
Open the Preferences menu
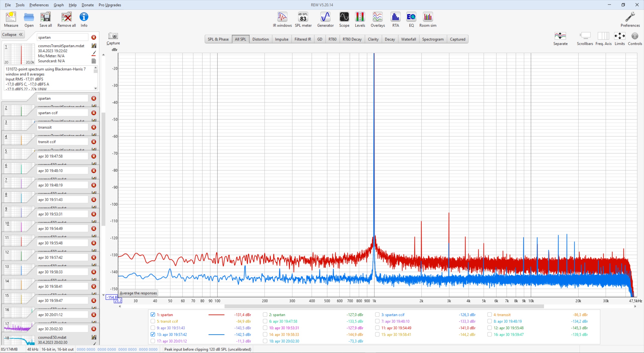click(39, 5)
